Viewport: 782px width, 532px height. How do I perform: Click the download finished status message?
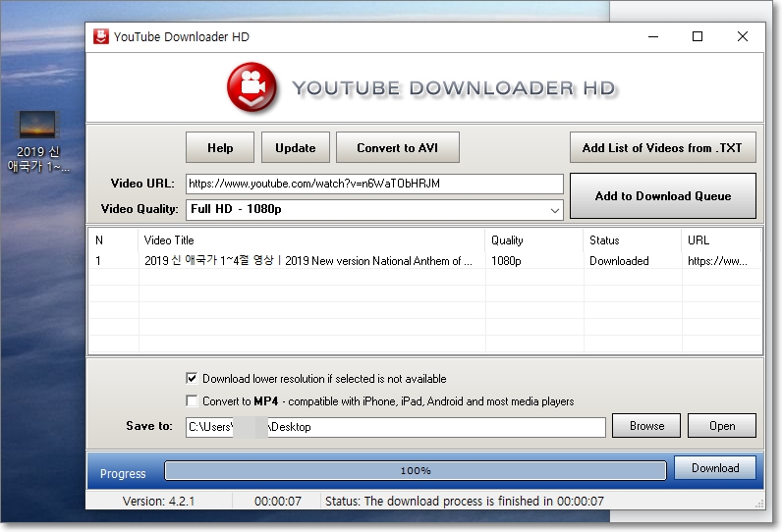click(x=465, y=501)
